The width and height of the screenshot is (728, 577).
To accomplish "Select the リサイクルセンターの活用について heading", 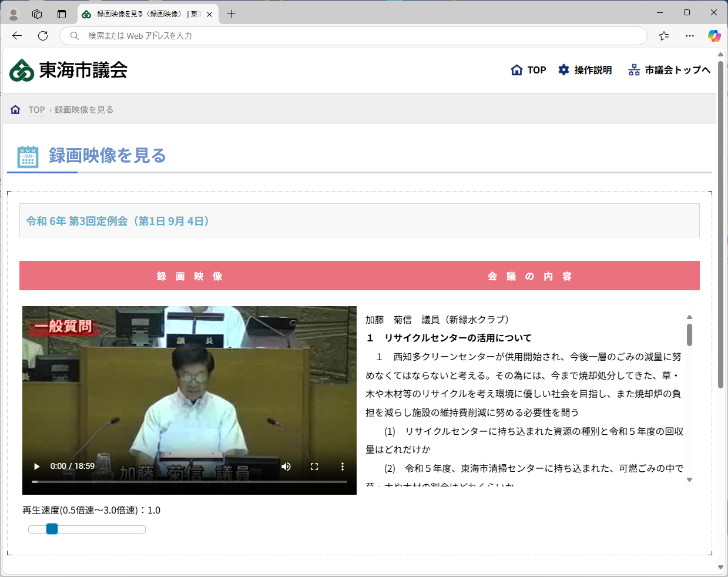I will 458,338.
